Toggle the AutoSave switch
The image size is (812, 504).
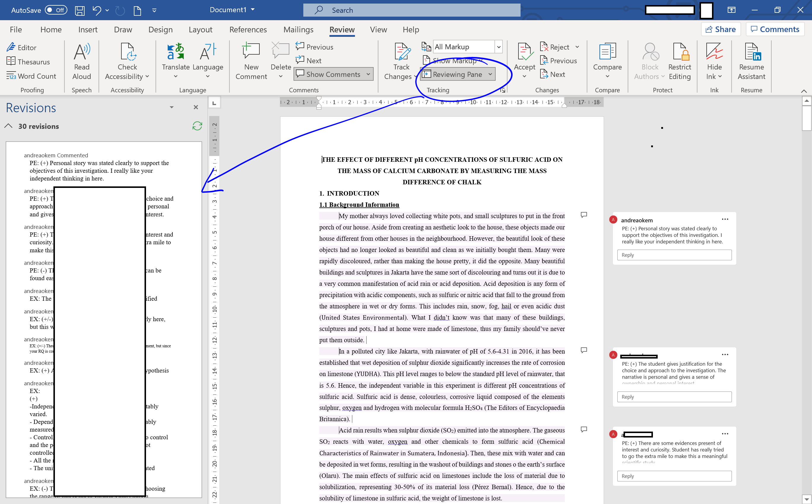point(56,10)
